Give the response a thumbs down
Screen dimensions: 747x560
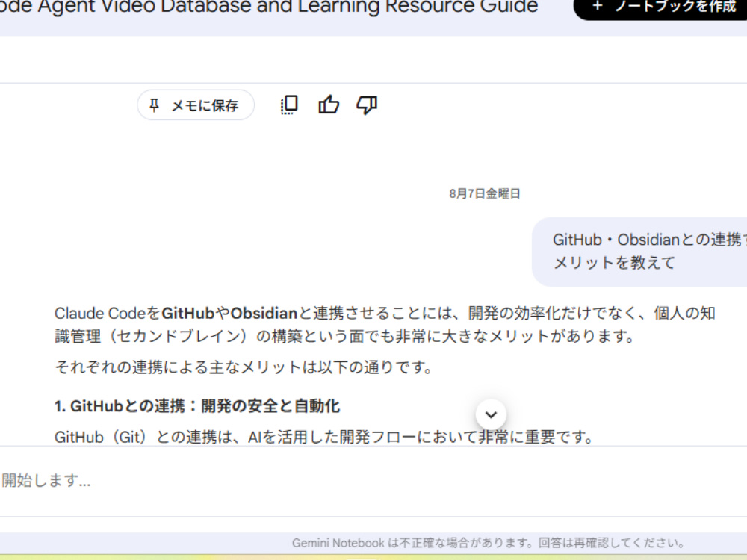pyautogui.click(x=367, y=105)
